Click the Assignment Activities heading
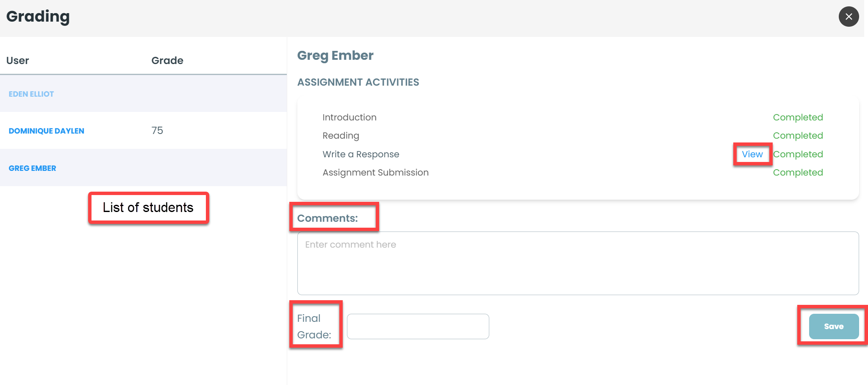The image size is (868, 385). tap(358, 82)
